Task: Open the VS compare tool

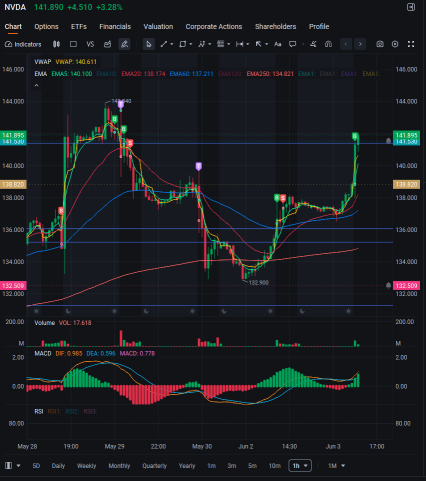Action: 90,44
